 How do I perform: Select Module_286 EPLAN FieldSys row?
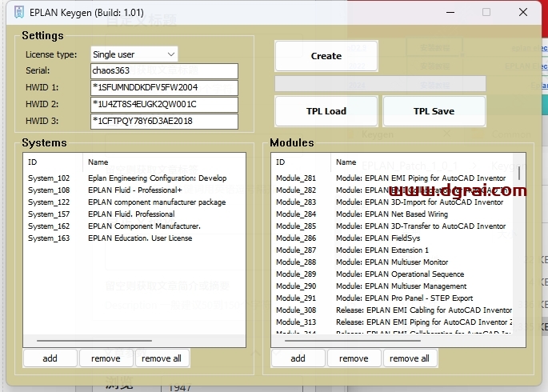click(392, 238)
